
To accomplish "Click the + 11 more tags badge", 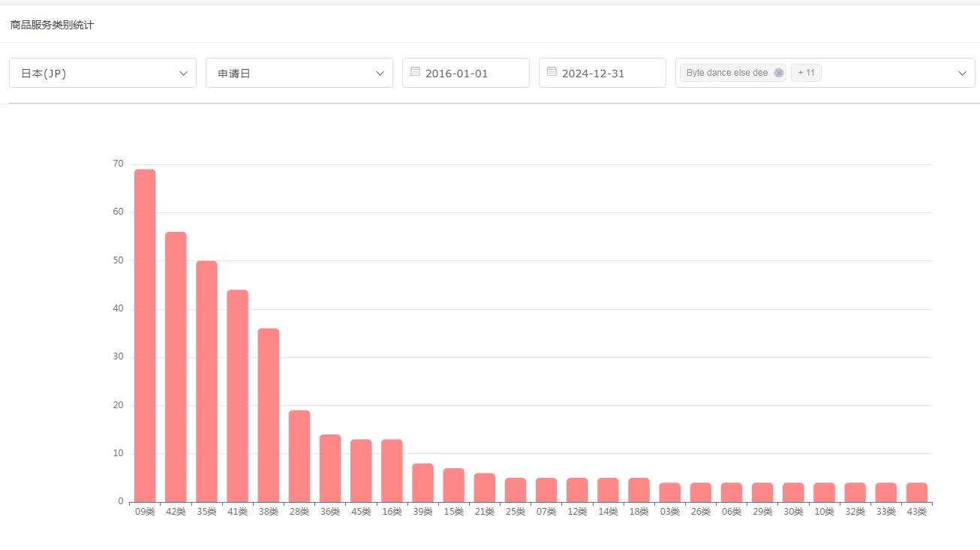I will point(806,73).
